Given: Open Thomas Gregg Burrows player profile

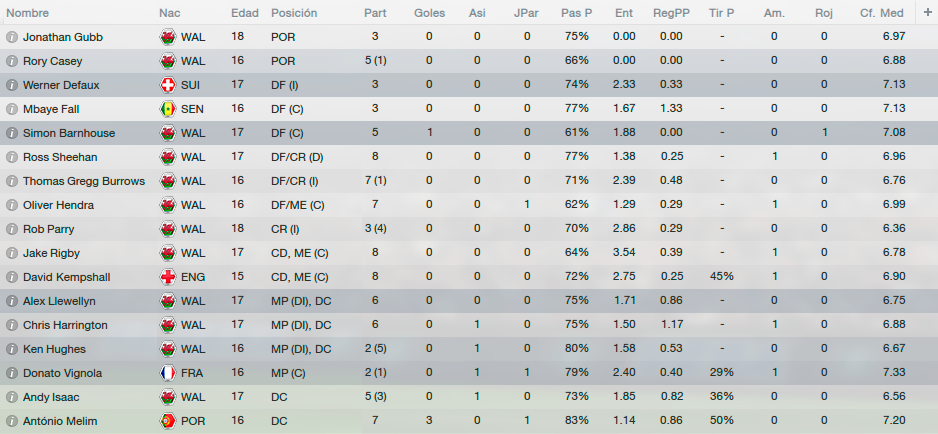Looking at the screenshot, I should click(84, 181).
